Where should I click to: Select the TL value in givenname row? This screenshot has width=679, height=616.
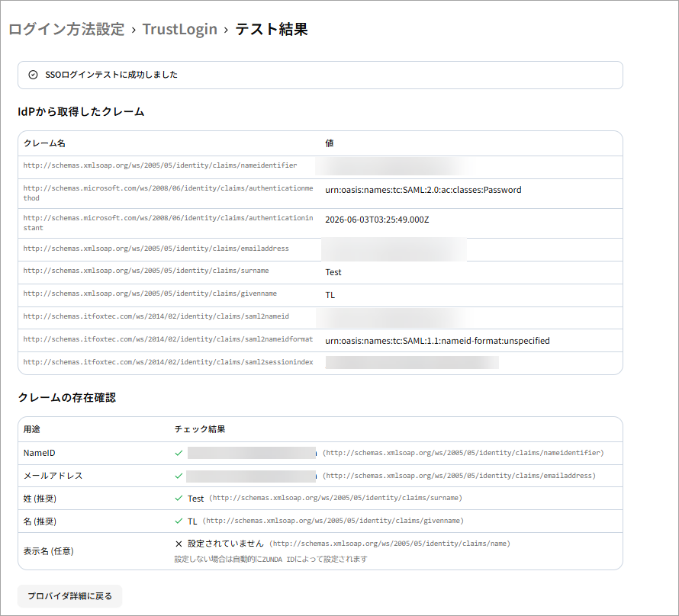click(330, 295)
